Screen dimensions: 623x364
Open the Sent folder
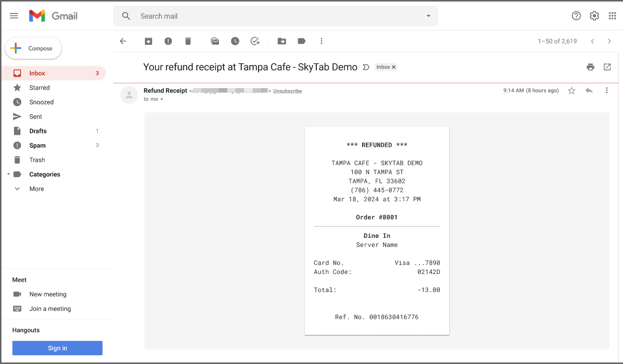(x=36, y=117)
